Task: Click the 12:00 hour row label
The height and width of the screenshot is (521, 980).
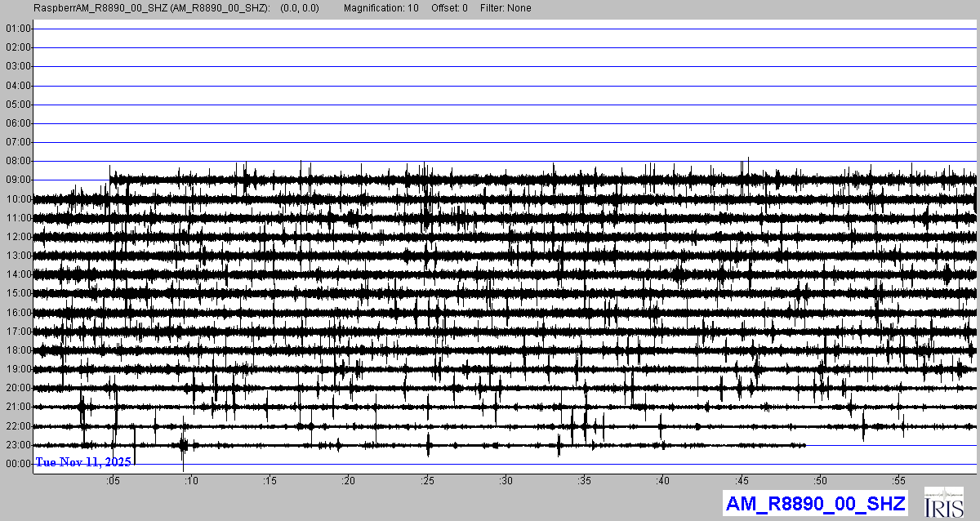Action: pos(18,237)
